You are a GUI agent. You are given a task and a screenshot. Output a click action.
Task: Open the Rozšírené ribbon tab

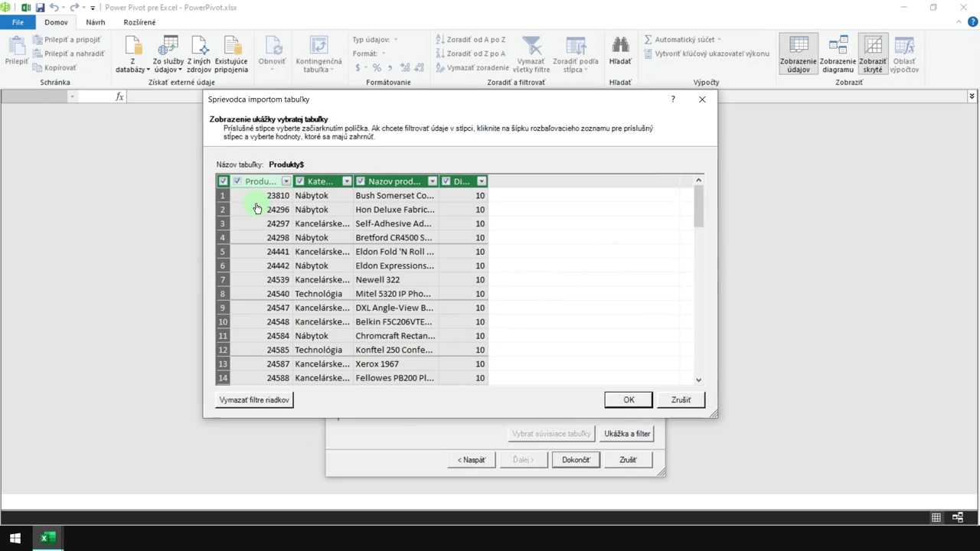[x=139, y=22]
